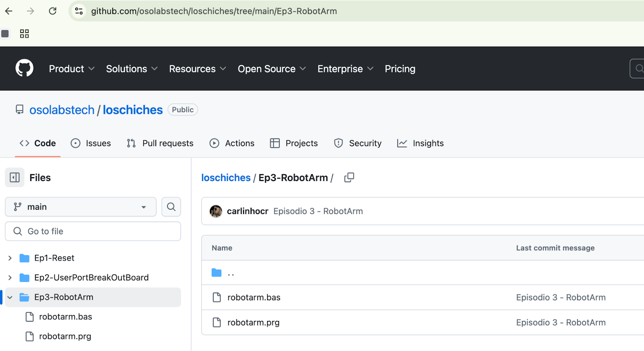Switch to the Security tab
The image size is (644, 351).
358,143
